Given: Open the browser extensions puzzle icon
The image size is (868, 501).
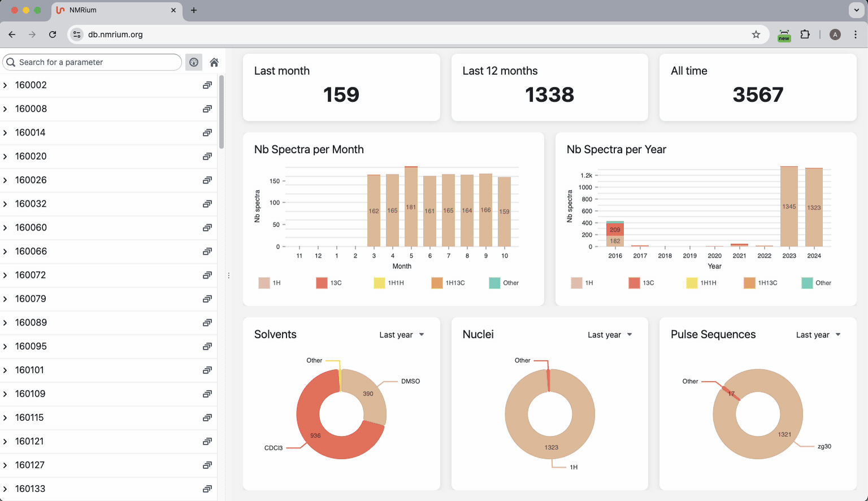Looking at the screenshot, I should tap(805, 34).
